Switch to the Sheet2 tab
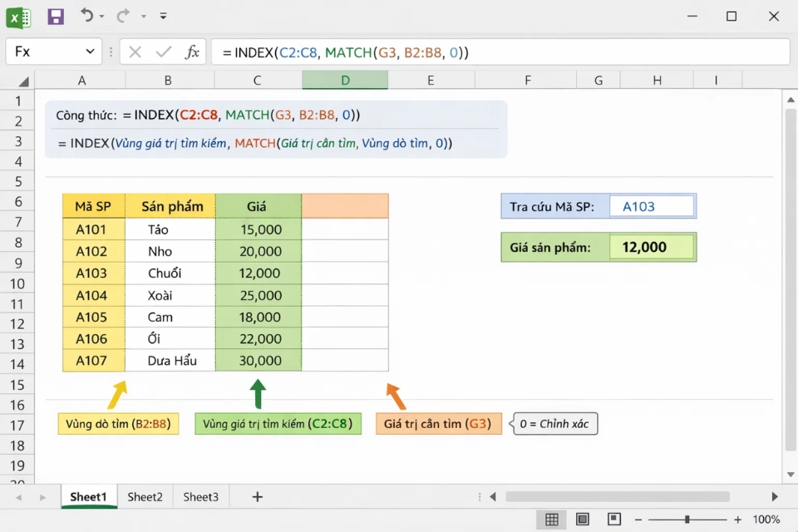 (145, 496)
